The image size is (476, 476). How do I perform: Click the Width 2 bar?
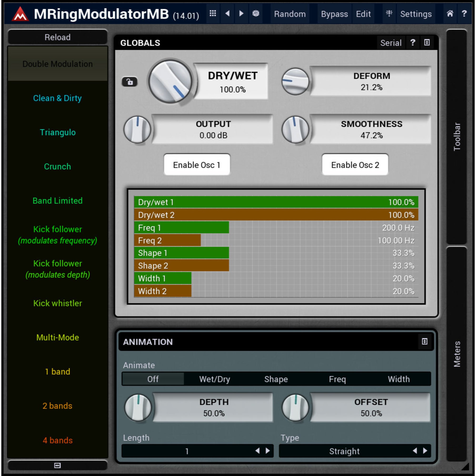coord(276,291)
